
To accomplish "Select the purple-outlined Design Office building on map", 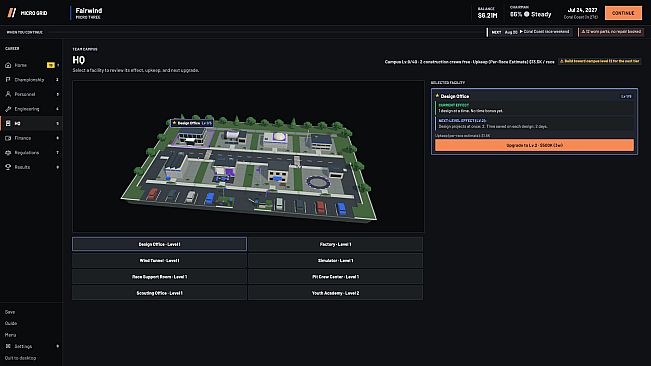I will click(193, 137).
